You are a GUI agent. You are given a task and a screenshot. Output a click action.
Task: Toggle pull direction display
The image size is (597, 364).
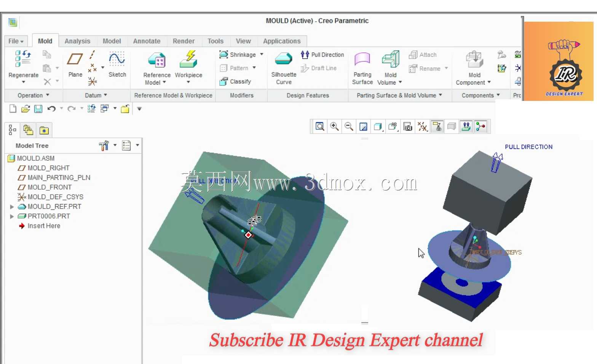(x=466, y=126)
